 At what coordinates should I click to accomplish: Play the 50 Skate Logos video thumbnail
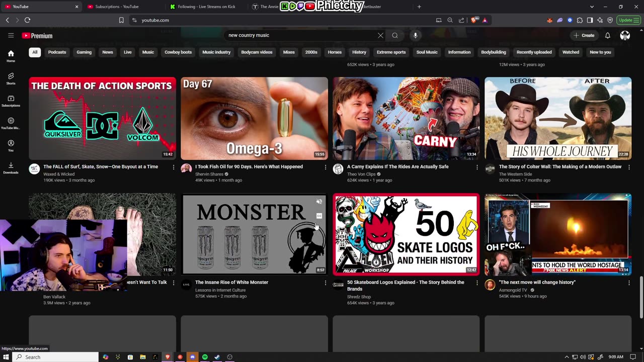[406, 234]
